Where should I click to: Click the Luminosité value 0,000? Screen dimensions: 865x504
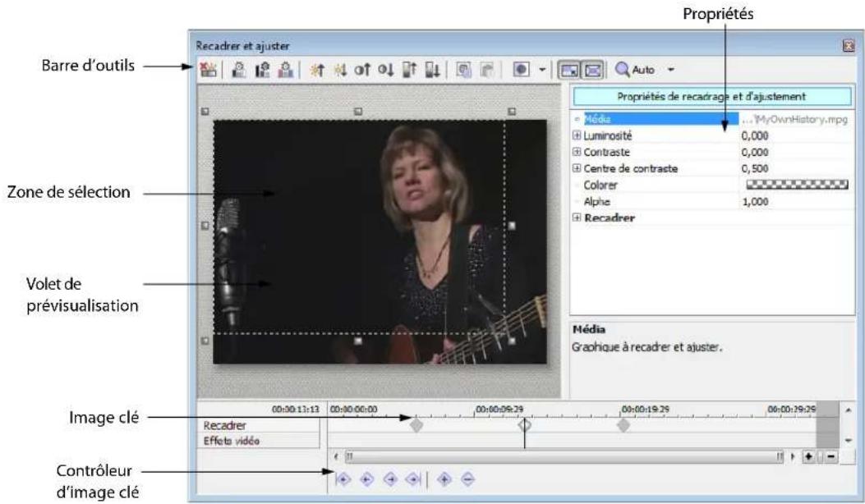(755, 135)
